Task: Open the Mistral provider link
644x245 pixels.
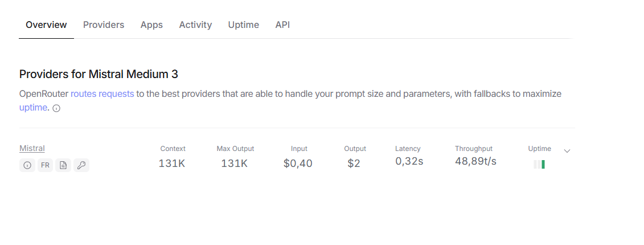Action: click(x=32, y=148)
